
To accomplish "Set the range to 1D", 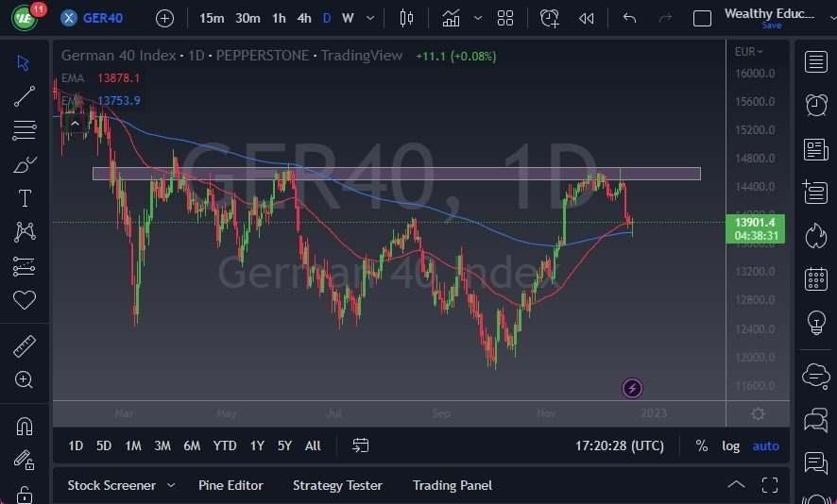I will click(x=76, y=445).
